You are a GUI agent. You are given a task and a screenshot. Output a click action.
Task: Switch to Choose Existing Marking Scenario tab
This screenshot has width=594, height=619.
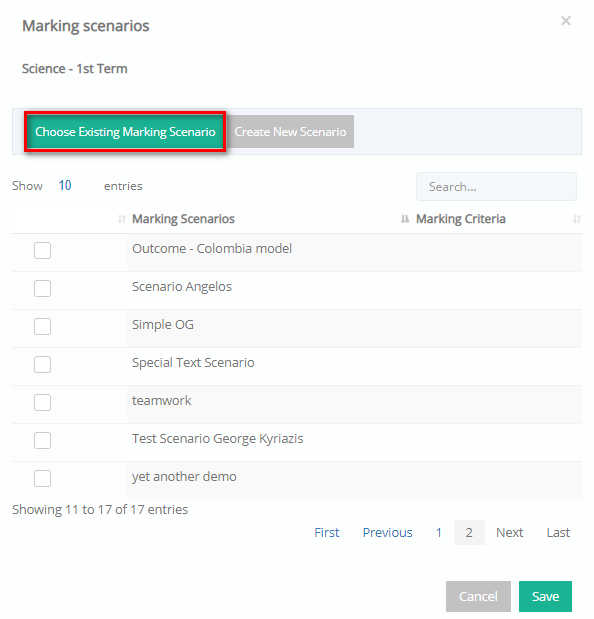tap(125, 131)
